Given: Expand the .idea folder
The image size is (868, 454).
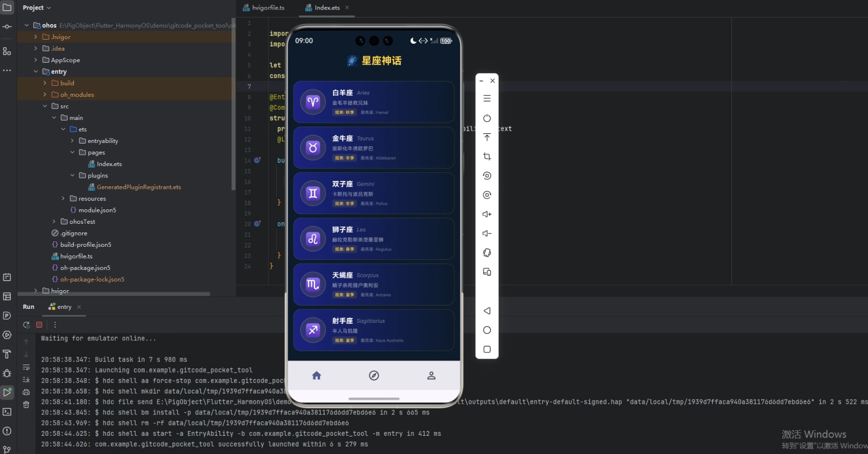Looking at the screenshot, I should click(x=36, y=48).
